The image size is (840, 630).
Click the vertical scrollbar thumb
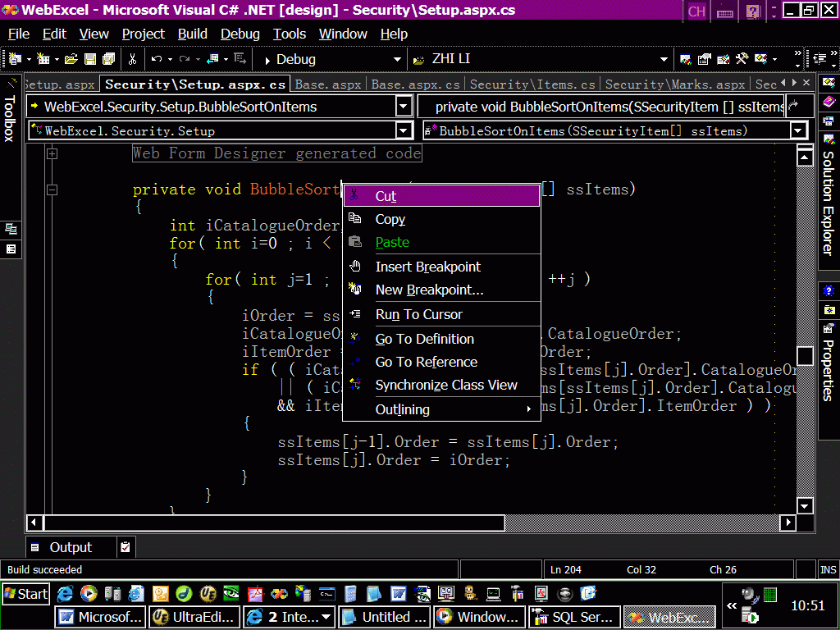[x=806, y=356]
